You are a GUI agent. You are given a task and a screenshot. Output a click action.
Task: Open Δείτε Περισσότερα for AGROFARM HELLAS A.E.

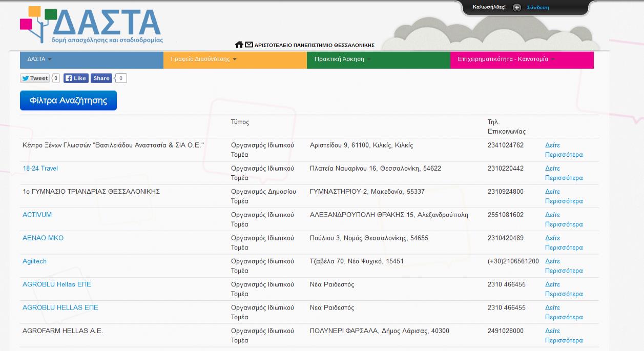coord(564,336)
